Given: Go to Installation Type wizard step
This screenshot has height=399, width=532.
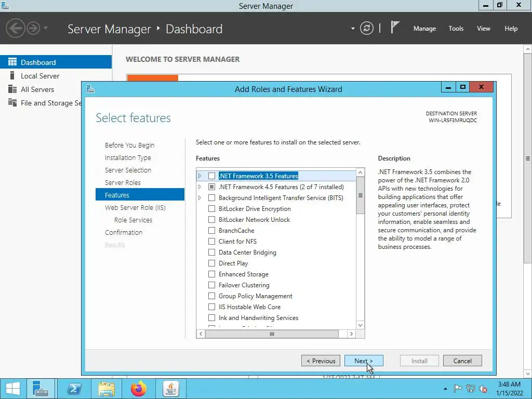Looking at the screenshot, I should coord(128,158).
